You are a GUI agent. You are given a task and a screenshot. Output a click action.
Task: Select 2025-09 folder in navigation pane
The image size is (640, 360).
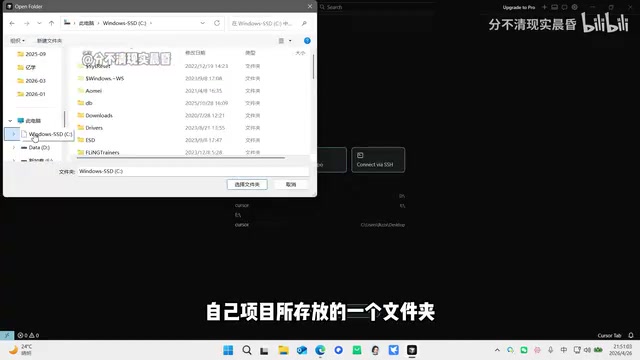(x=32, y=54)
